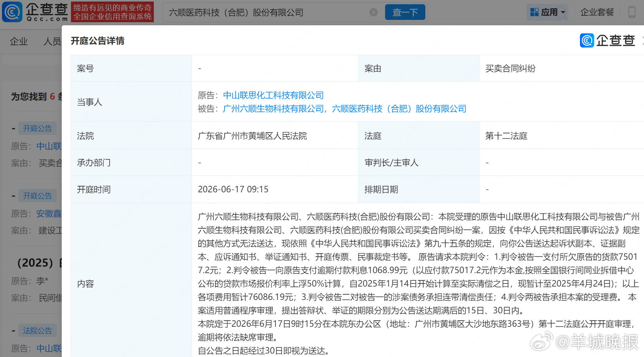Switch to the 企业 tab
The width and height of the screenshot is (644, 357).
click(19, 41)
